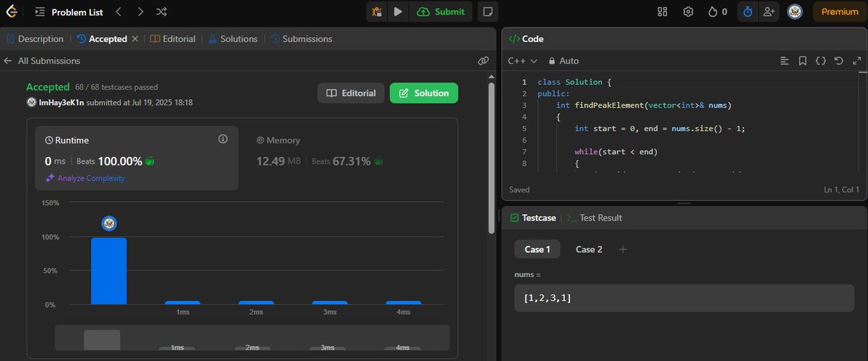The height and width of the screenshot is (361, 868).
Task: Submit the solution
Action: coord(441,12)
